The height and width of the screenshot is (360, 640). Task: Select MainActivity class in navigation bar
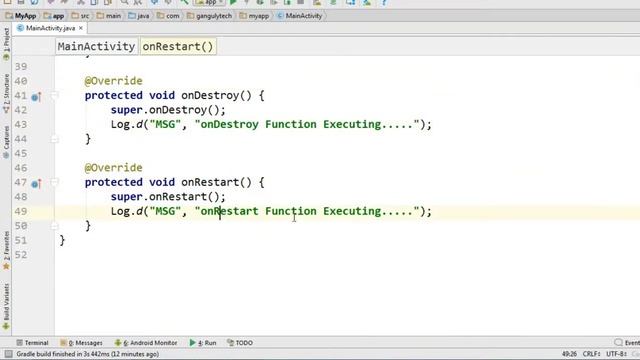[x=299, y=16]
